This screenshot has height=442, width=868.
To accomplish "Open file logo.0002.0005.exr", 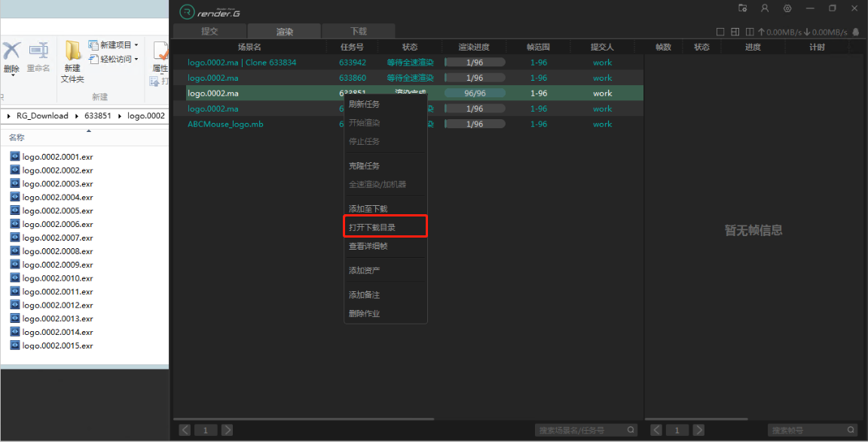I will [x=57, y=211].
